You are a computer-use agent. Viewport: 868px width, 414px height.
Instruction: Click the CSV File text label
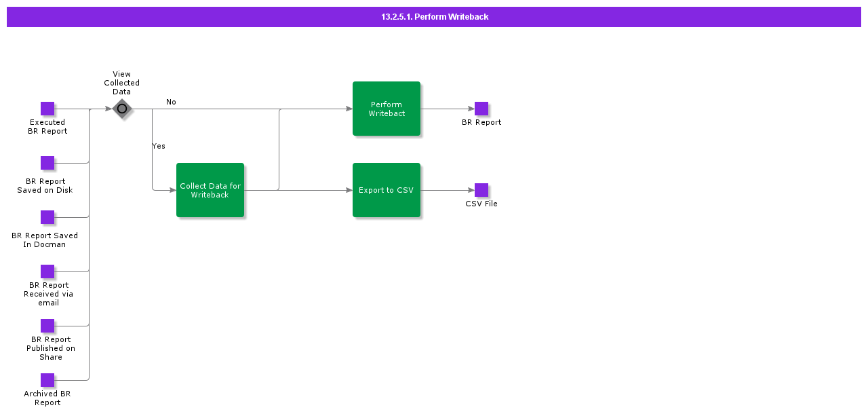pyautogui.click(x=481, y=204)
